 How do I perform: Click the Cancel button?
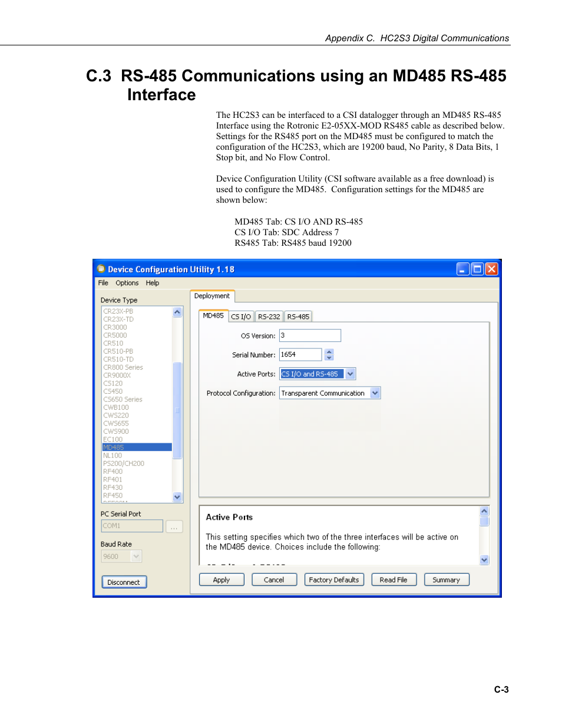pos(274,579)
